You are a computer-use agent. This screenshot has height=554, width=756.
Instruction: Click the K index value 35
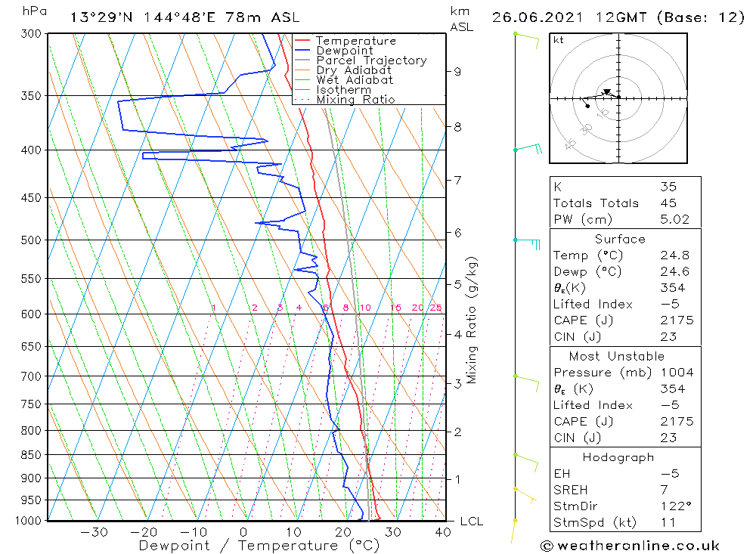668,187
